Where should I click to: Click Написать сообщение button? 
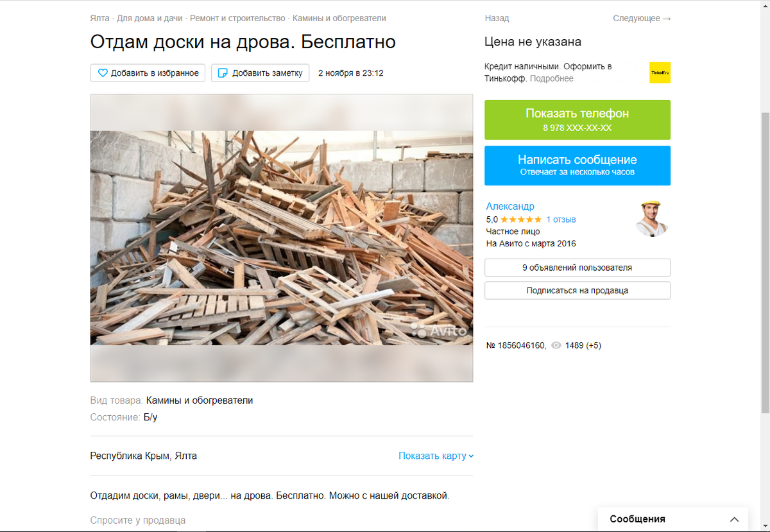point(577,166)
